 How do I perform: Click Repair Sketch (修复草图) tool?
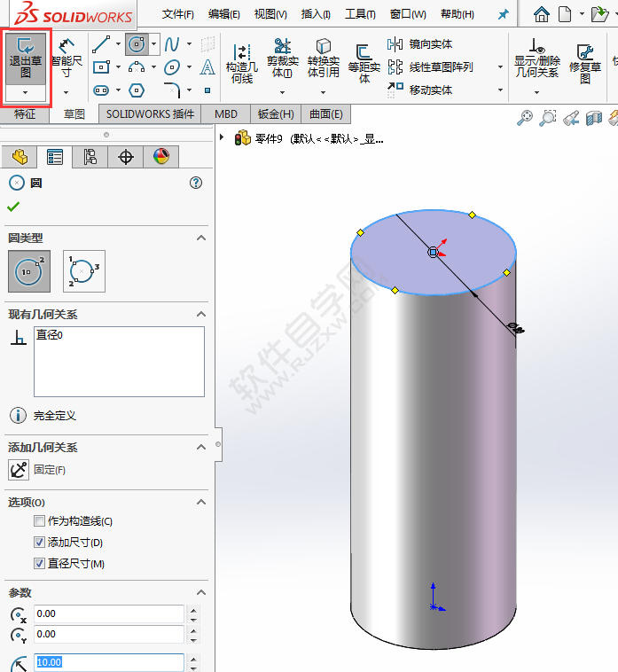click(585, 64)
